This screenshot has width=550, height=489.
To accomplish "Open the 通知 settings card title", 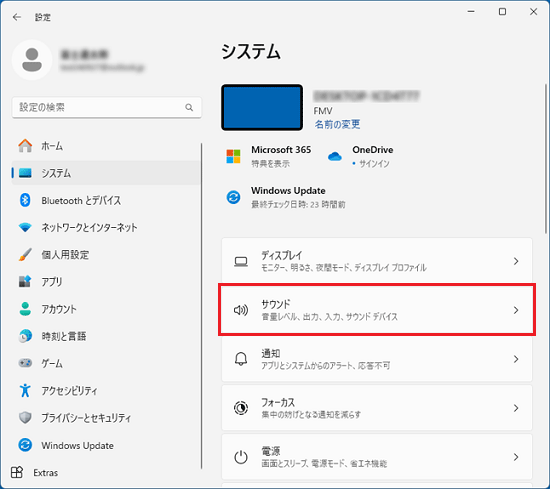I will (270, 353).
